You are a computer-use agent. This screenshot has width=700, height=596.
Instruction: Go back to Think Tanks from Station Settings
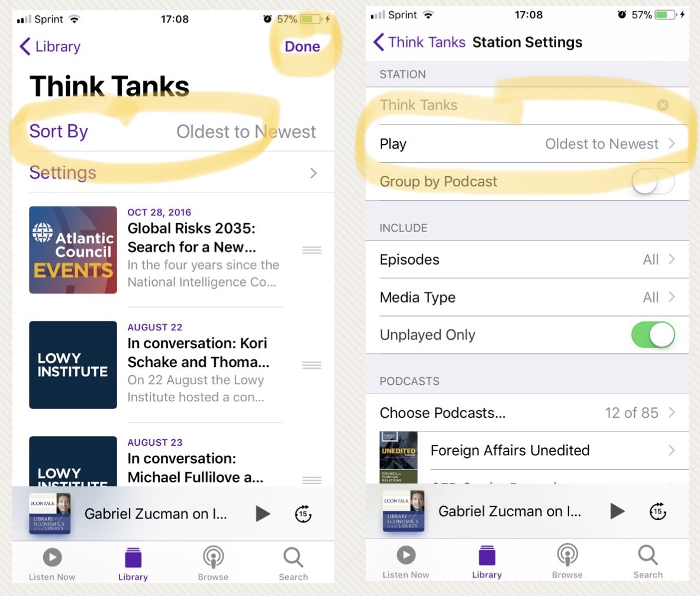point(419,42)
